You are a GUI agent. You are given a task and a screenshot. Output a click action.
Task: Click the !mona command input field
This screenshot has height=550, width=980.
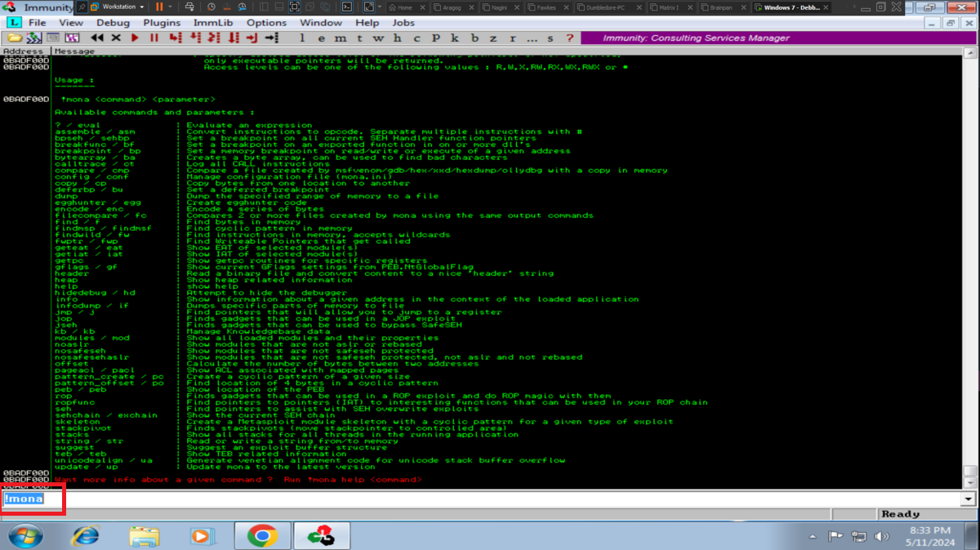482,499
